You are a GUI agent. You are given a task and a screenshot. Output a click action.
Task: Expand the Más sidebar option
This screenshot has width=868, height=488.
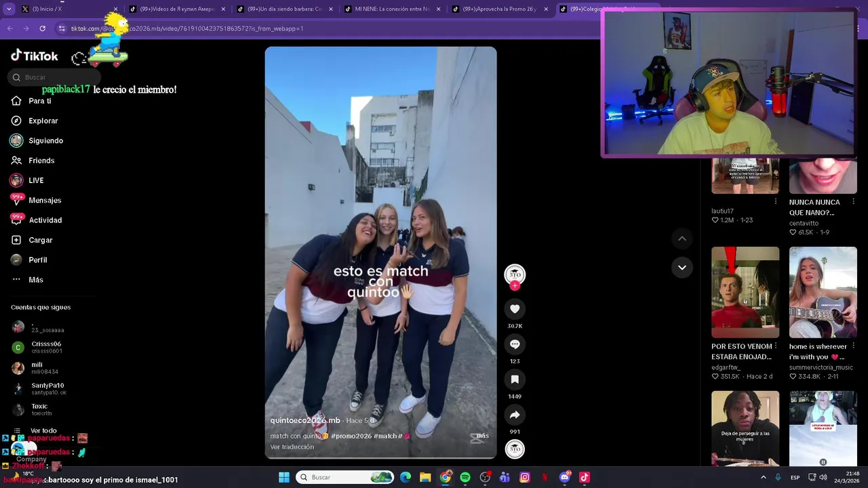pyautogui.click(x=35, y=280)
